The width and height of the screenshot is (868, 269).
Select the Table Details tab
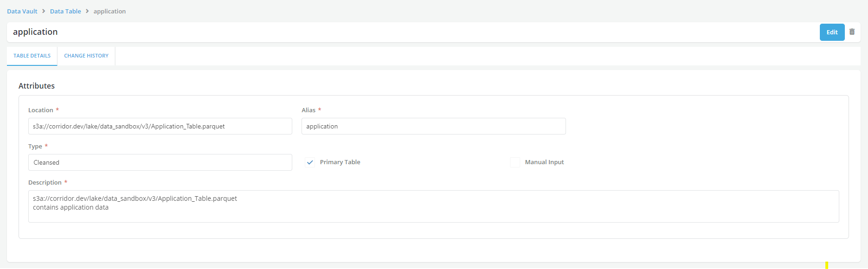coord(32,56)
